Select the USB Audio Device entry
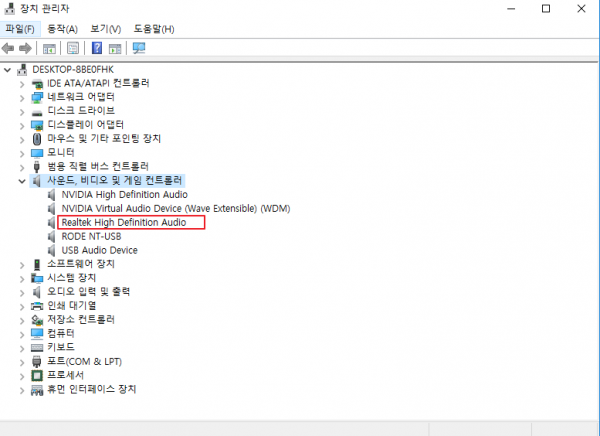The height and width of the screenshot is (436, 600). pos(99,250)
